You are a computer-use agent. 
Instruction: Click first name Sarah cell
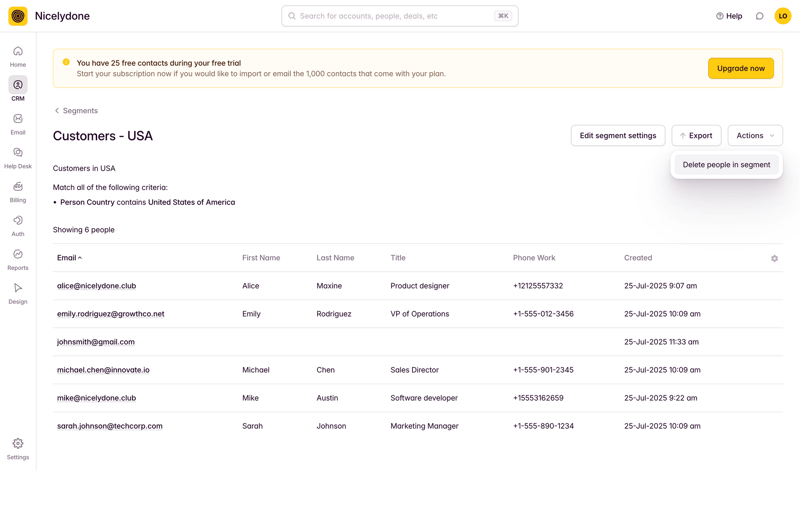[253, 426]
